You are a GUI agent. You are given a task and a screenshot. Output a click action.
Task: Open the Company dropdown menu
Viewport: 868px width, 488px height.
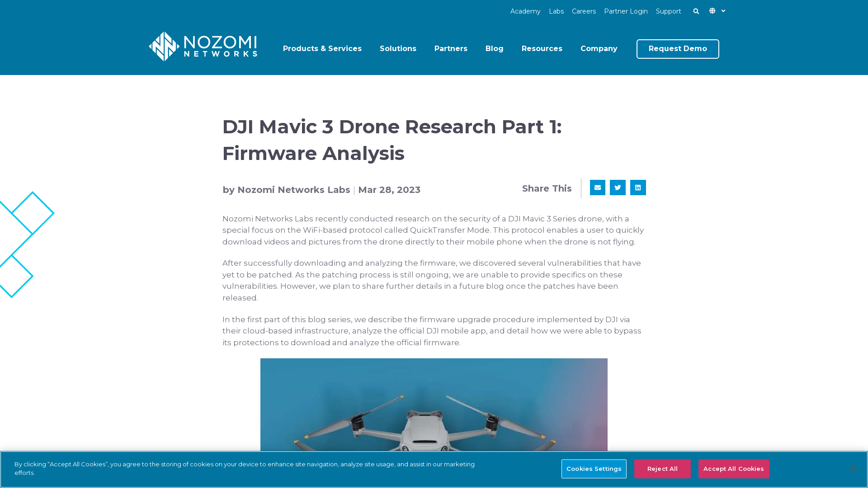pyautogui.click(x=599, y=48)
